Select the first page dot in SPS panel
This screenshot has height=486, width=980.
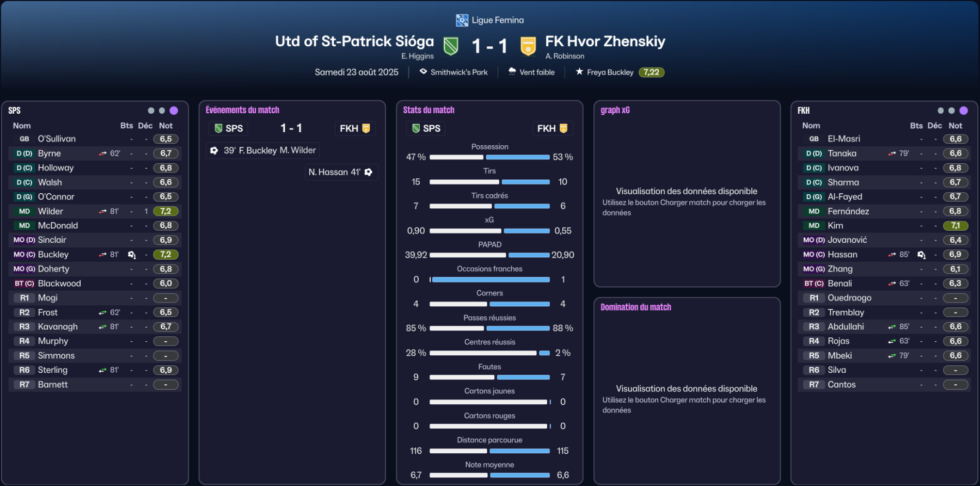tap(151, 110)
